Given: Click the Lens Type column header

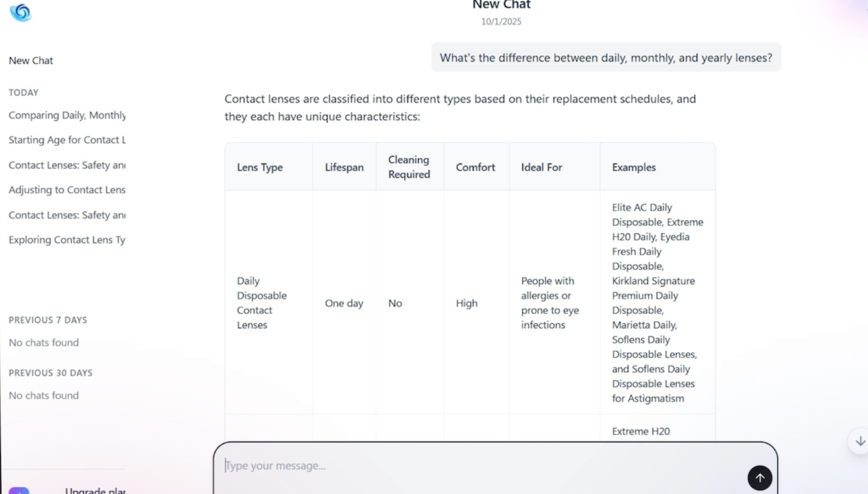Looking at the screenshot, I should 260,167.
